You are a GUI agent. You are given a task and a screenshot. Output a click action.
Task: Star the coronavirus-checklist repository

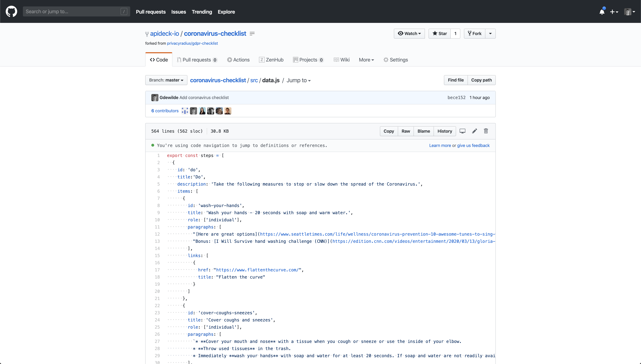coord(439,33)
